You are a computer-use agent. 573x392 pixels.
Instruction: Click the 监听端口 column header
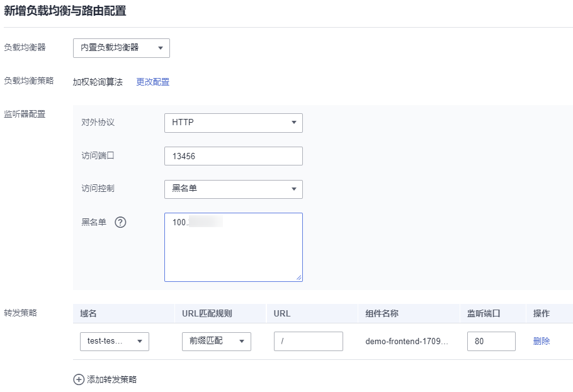pos(484,313)
